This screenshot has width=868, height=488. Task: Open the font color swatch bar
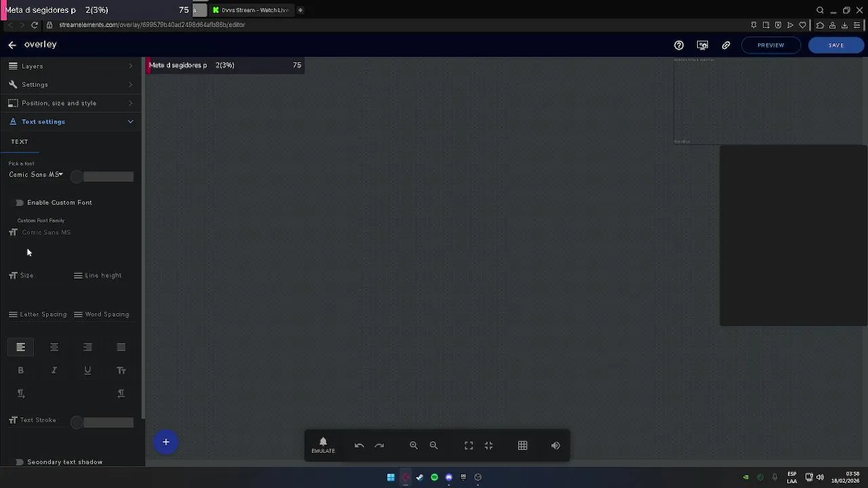pos(108,177)
